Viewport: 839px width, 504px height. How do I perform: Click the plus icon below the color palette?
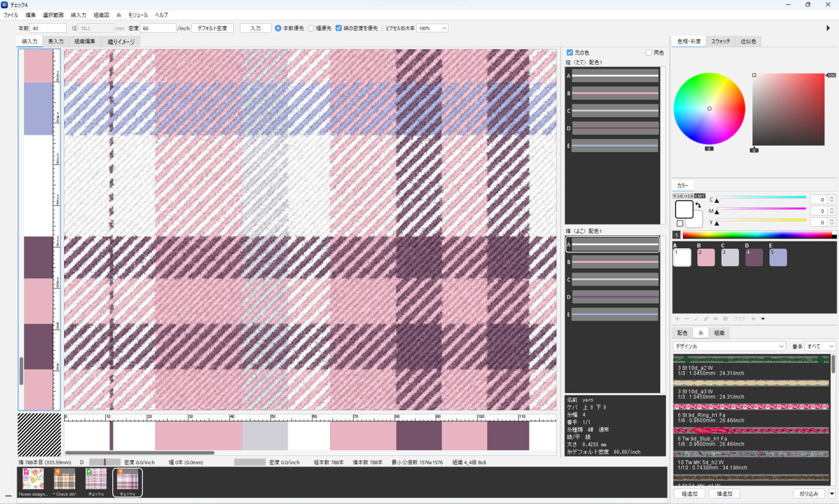tap(677, 319)
